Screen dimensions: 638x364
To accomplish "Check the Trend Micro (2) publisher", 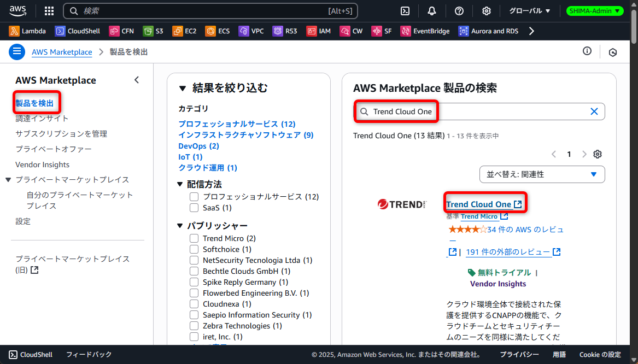I will (194, 238).
